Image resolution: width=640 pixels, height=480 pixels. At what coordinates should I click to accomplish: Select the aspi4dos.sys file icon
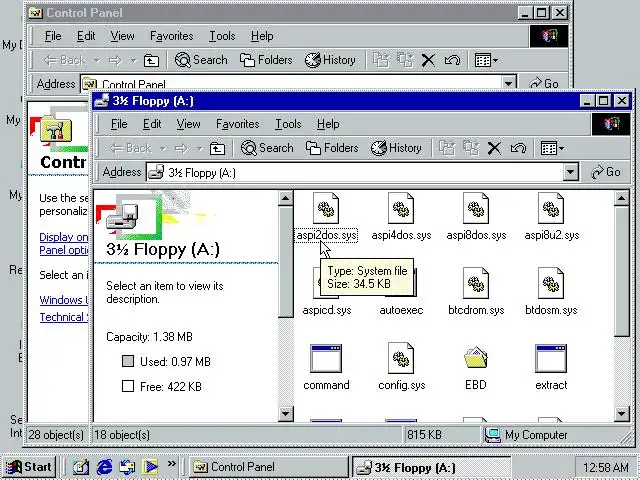(x=401, y=209)
